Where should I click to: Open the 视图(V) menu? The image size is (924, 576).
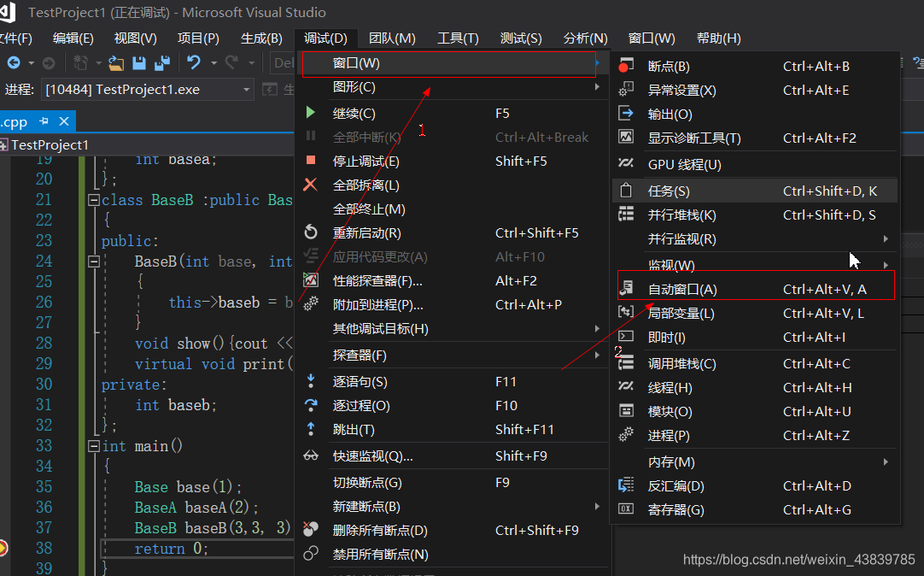pyautogui.click(x=136, y=38)
